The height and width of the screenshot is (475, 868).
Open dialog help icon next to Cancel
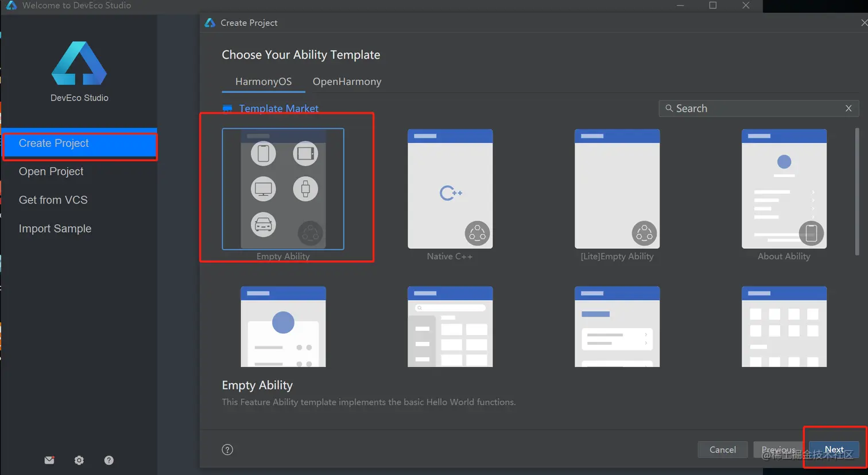[227, 450]
